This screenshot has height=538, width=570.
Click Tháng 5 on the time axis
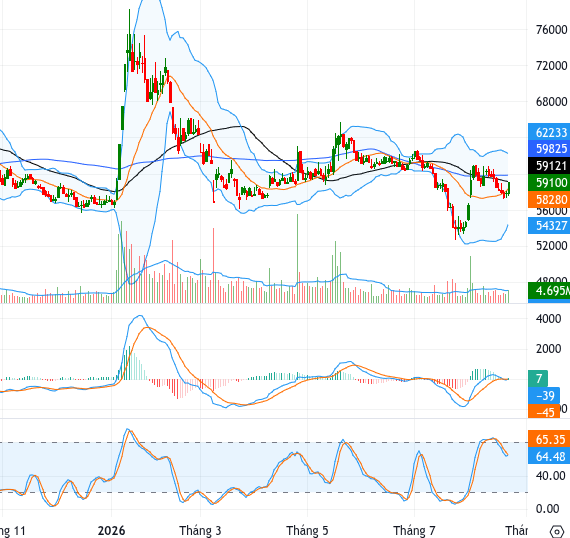point(307,531)
